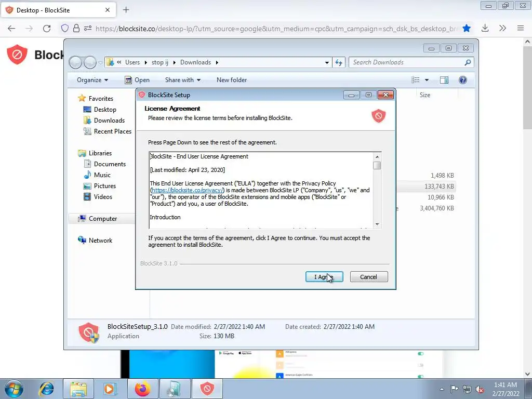
Task: Click Open in the Explorer toolbar
Action: tap(137, 80)
